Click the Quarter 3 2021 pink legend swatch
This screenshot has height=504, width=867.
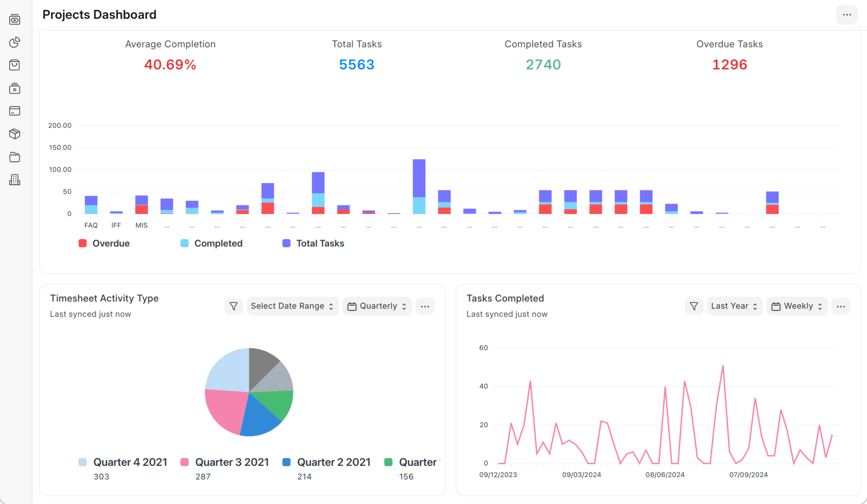tap(185, 462)
